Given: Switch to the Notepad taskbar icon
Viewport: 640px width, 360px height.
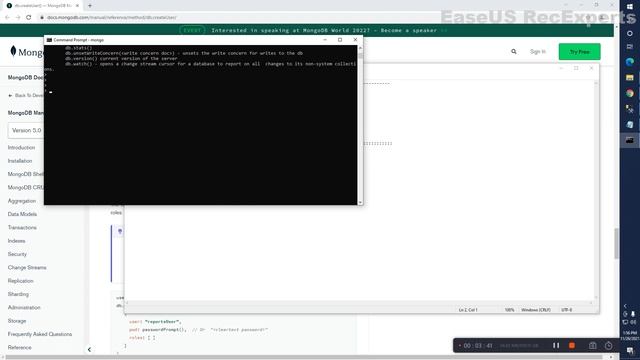Looking at the screenshot, I should click(630, 124).
